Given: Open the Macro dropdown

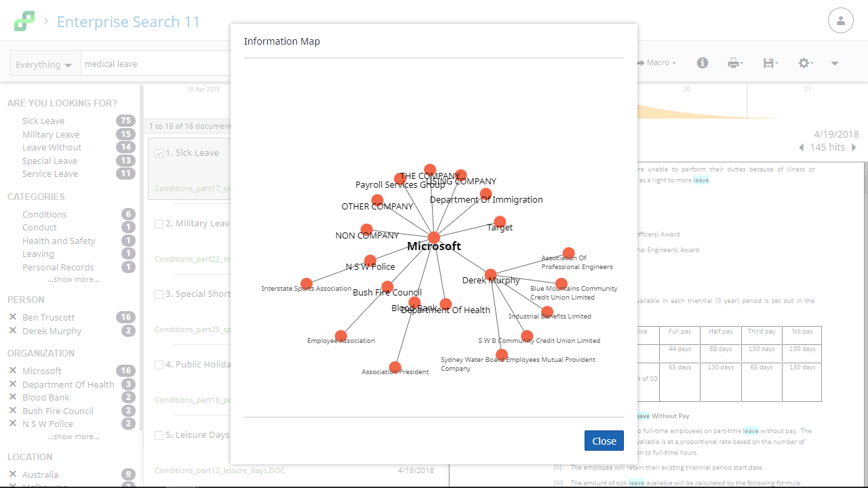Looking at the screenshot, I should point(657,63).
